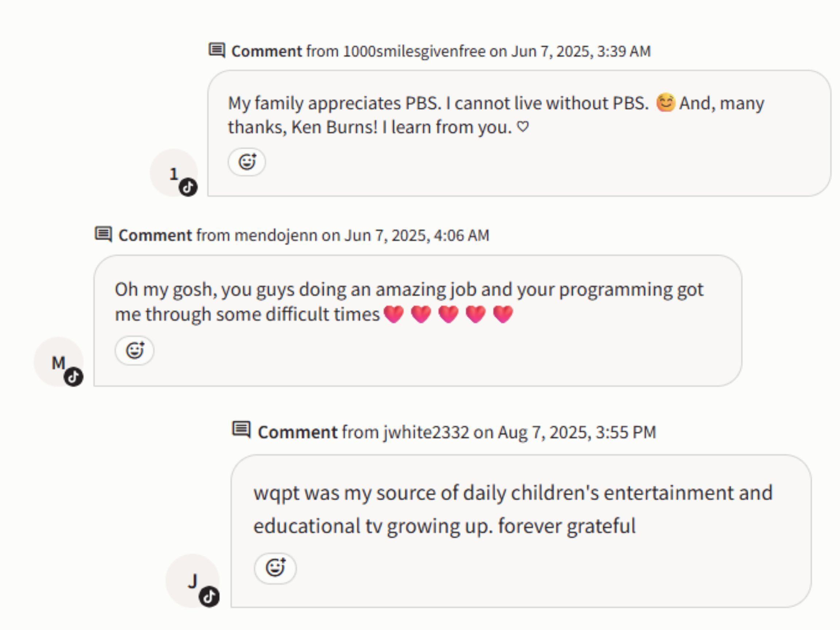Click the TikTok badge on the "M" avatar

tap(73, 377)
